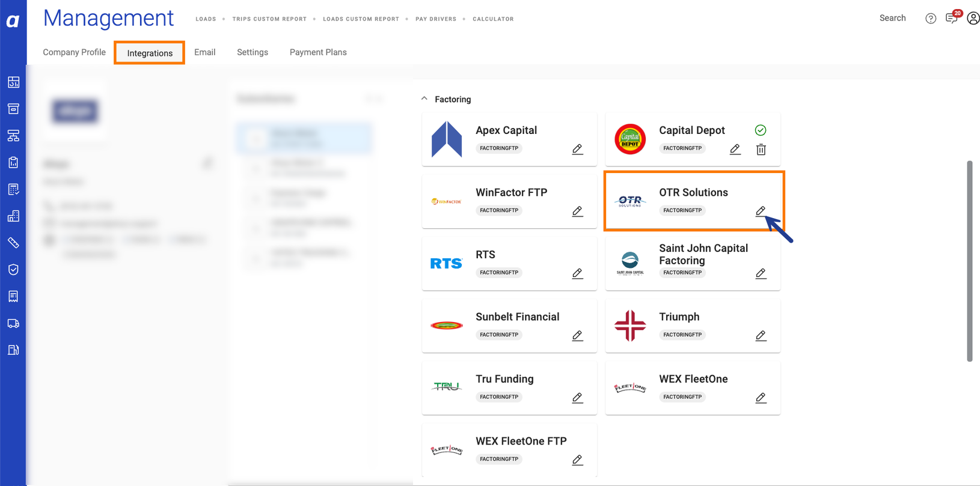Edit the RTS integration
980x486 pixels.
click(x=577, y=273)
